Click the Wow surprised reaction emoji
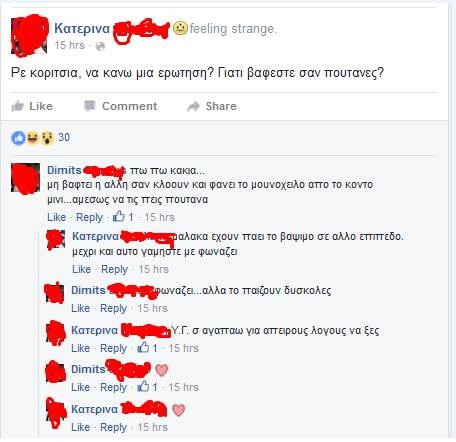The image size is (456, 442). click(x=47, y=138)
